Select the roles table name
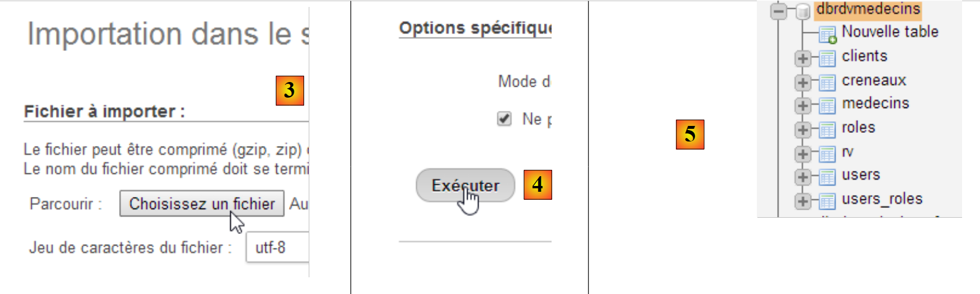 (x=858, y=128)
